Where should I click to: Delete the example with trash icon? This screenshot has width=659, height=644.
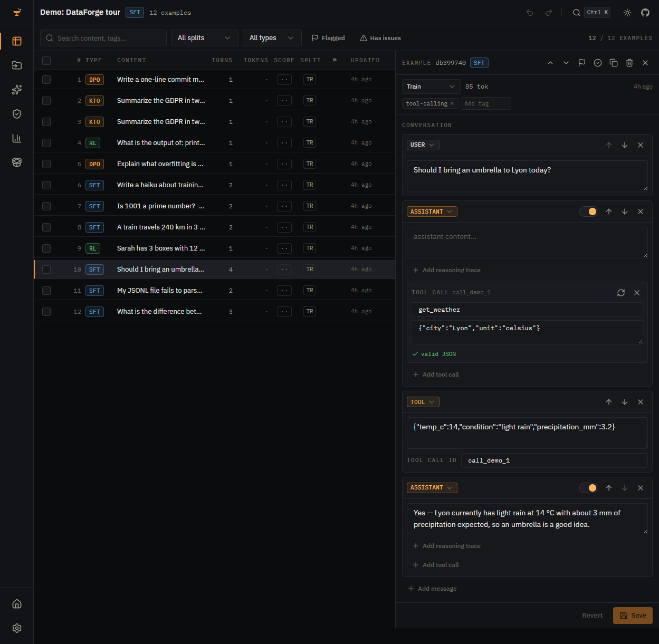pos(629,63)
